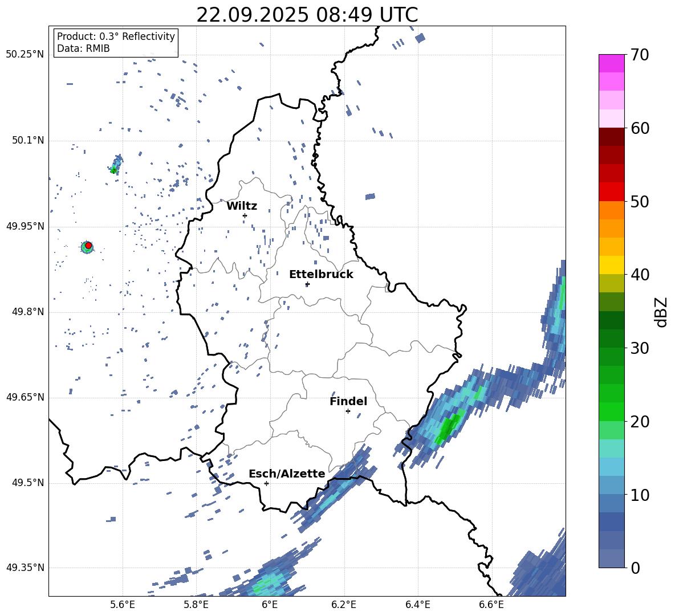This screenshot has width=675, height=616.
Task: Click the colorbar tick value 30
Action: click(x=640, y=348)
